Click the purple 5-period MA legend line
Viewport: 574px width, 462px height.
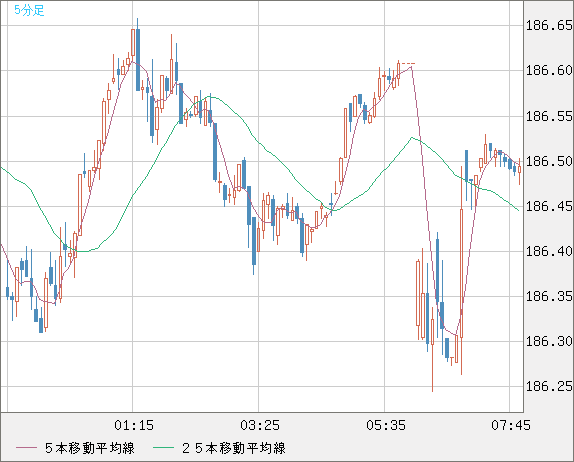26,448
